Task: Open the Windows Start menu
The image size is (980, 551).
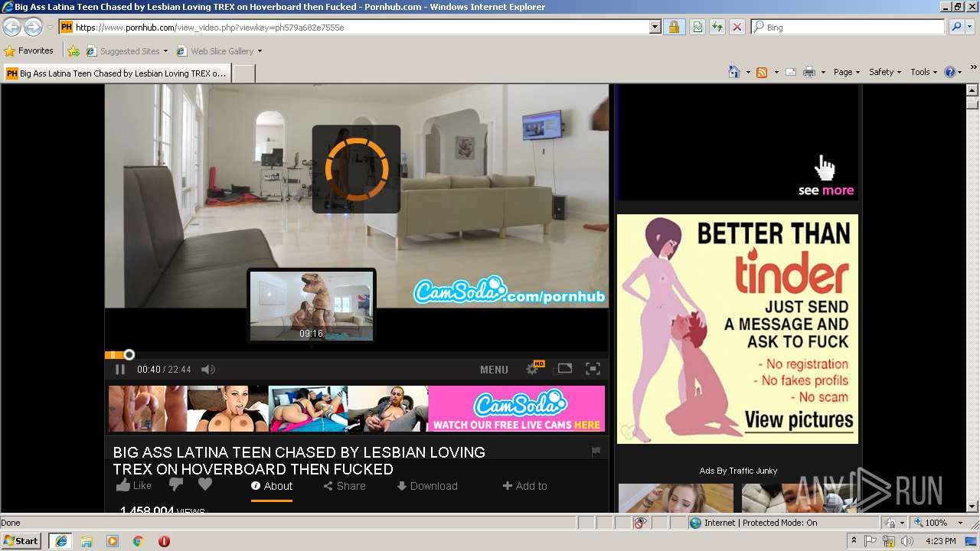Action: click(21, 541)
